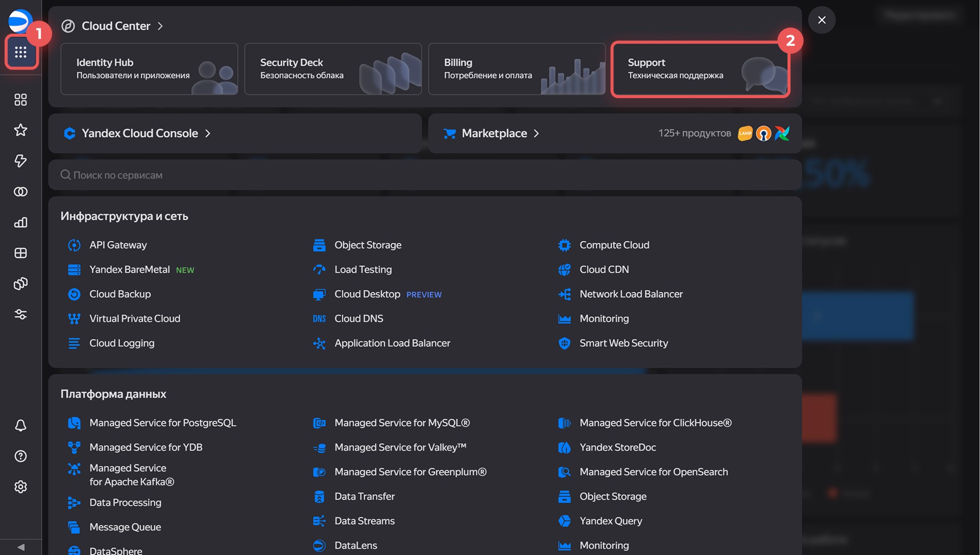Screen dimensions: 980x555
Task: Click the Cloud Desktop icon
Action: (319, 294)
